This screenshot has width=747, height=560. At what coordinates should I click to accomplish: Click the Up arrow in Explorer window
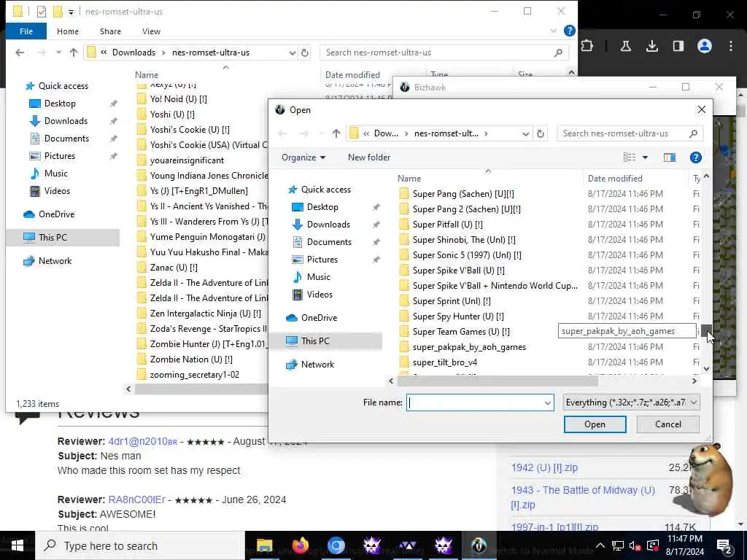point(74,52)
